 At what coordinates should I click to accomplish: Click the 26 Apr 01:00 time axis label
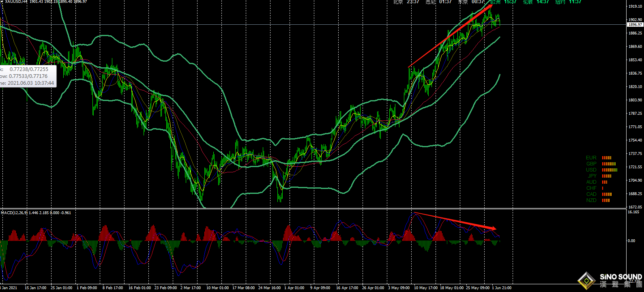point(373,288)
